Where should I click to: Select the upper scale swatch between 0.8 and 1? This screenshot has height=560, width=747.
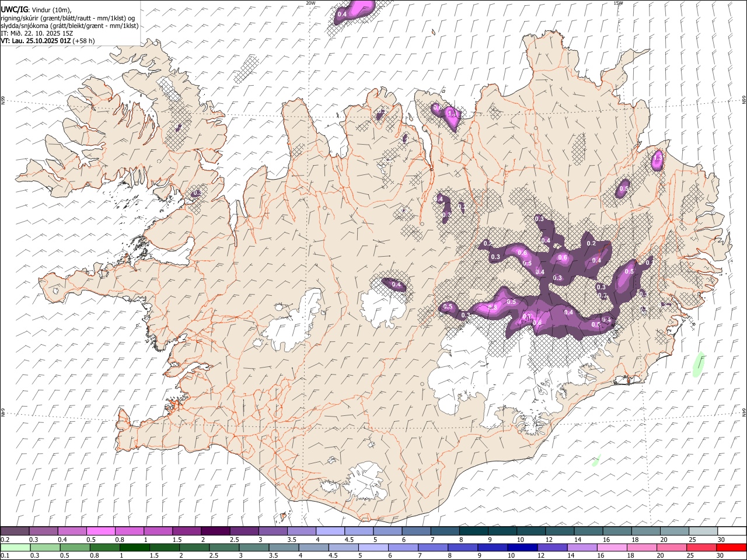pyautogui.click(x=130, y=531)
